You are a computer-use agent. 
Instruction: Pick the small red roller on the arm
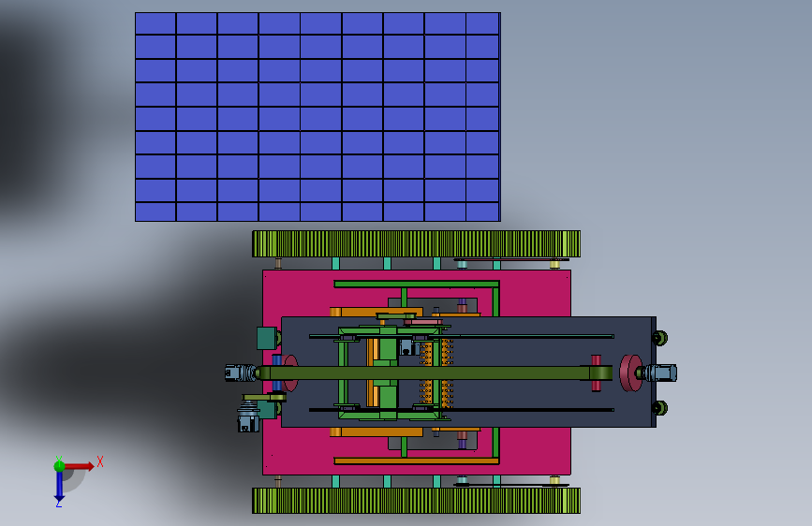[596, 373]
